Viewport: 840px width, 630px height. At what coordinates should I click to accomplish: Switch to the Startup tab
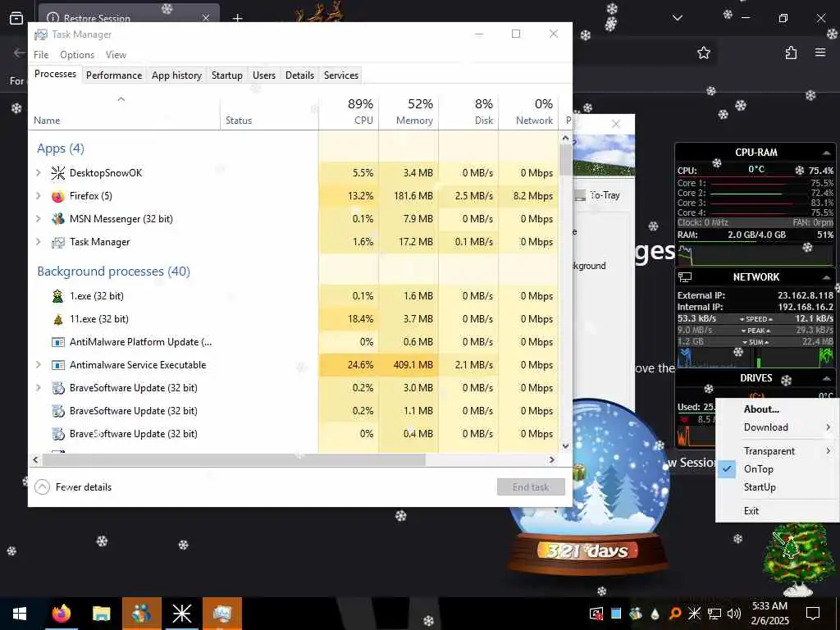point(227,75)
